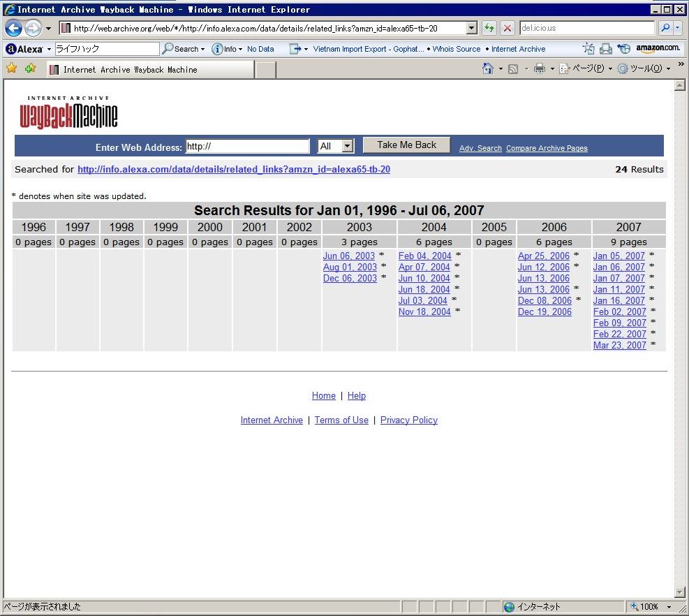Viewport: 689px width, 616px height.
Task: Open the Mar 23, 2007 archived snapshot
Action: pos(619,346)
